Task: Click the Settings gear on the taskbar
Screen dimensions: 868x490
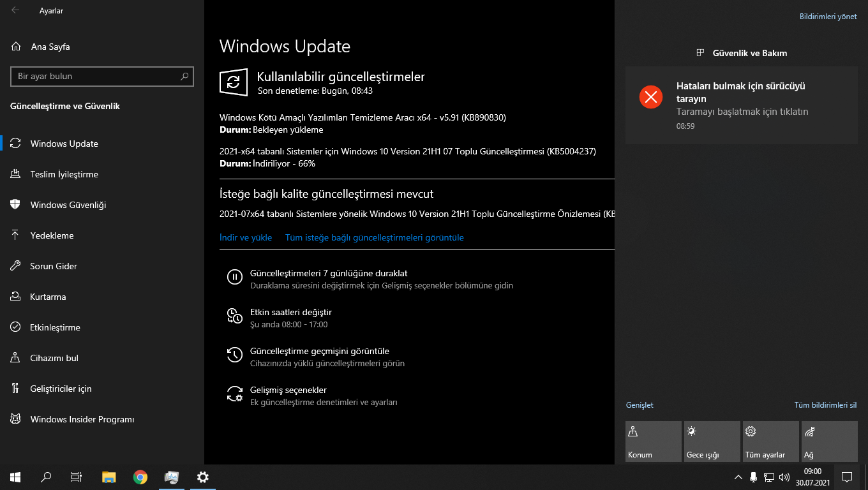Action: point(203,477)
